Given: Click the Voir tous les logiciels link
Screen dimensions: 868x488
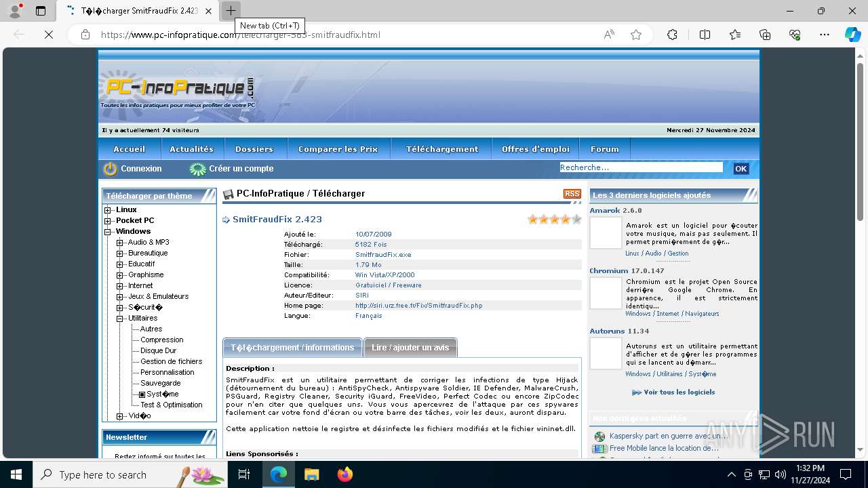Looking at the screenshot, I should coord(673,392).
